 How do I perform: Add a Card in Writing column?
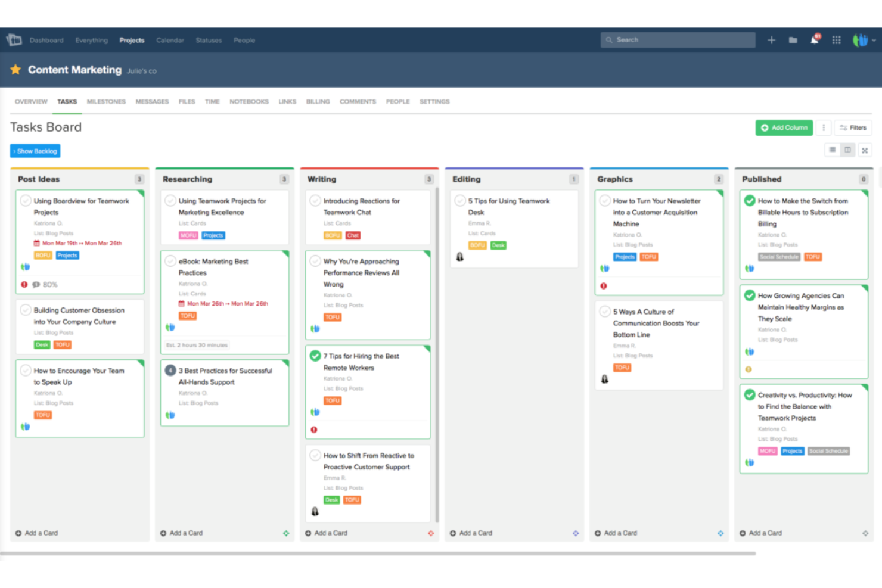pos(327,533)
